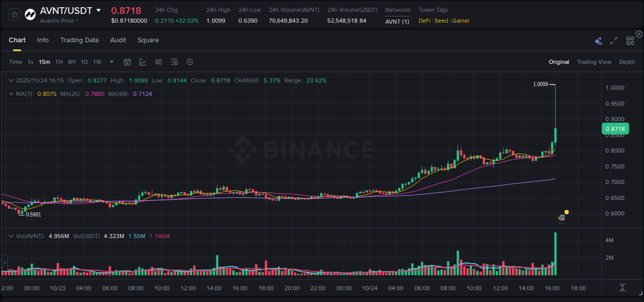Open the extra timeframe intervals dropdown
The height and width of the screenshot is (302, 644).
click(111, 62)
